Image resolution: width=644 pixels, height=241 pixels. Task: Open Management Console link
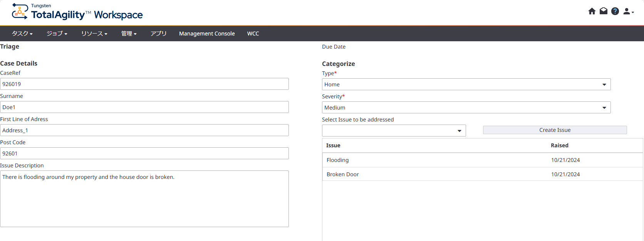point(207,34)
